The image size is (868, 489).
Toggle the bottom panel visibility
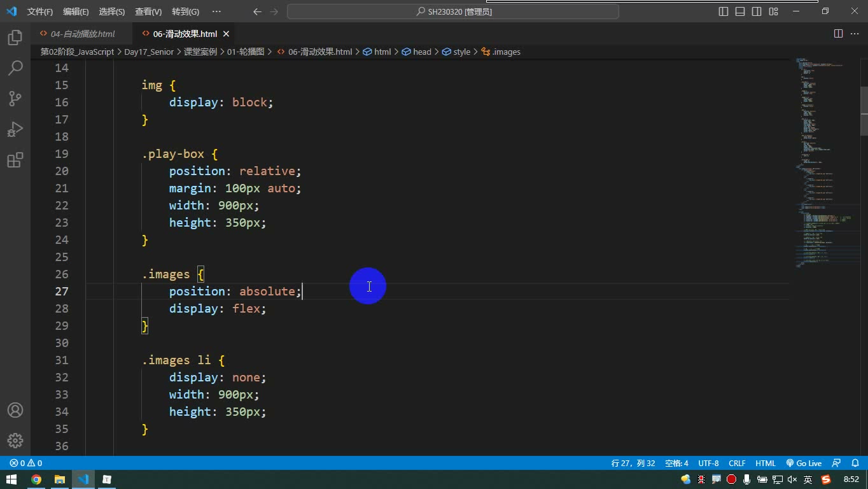(740, 11)
